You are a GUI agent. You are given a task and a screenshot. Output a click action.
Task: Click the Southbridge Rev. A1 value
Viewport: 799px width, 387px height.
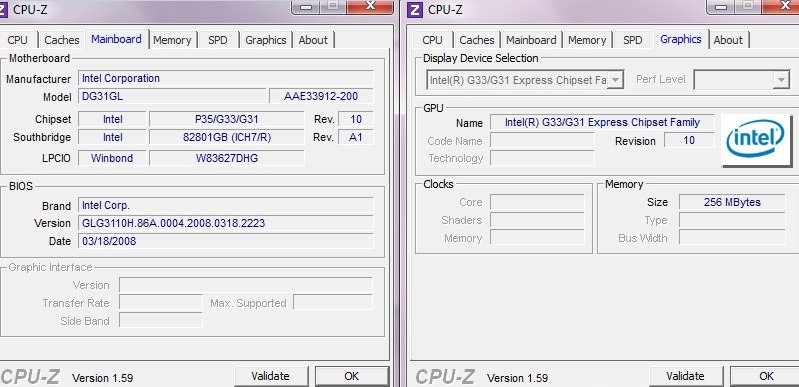pos(356,137)
